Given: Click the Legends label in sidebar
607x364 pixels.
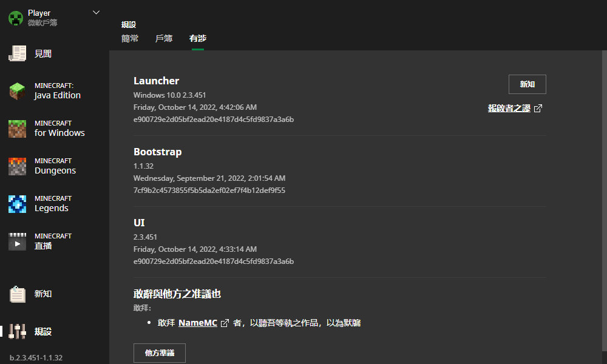Looking at the screenshot, I should pyautogui.click(x=52, y=208).
